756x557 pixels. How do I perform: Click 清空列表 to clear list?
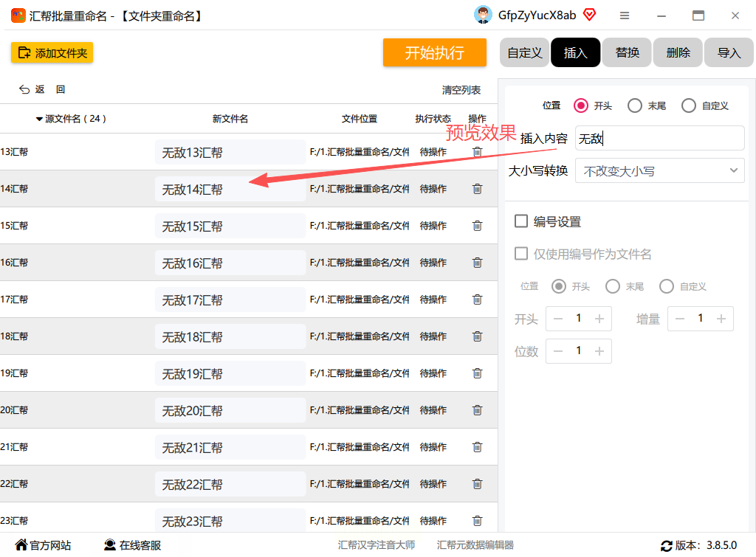point(461,90)
